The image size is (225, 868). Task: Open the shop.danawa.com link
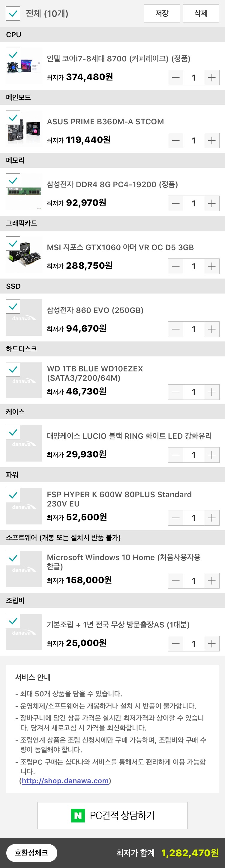coord(65,781)
